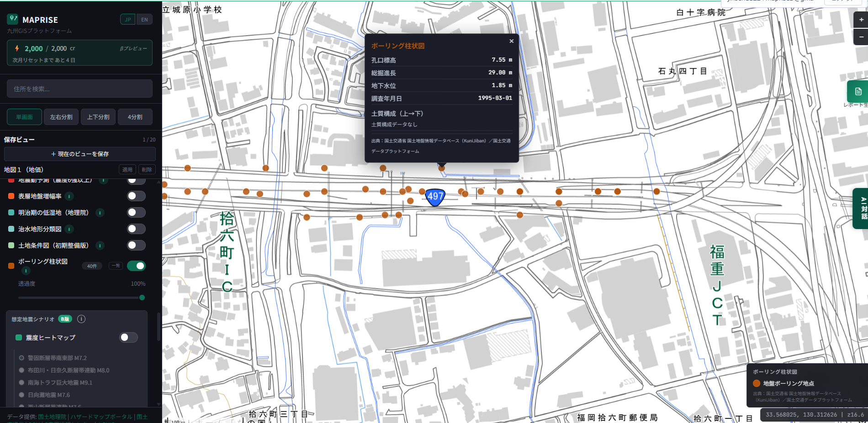
Task: Open the report generation document icon
Action: [858, 92]
